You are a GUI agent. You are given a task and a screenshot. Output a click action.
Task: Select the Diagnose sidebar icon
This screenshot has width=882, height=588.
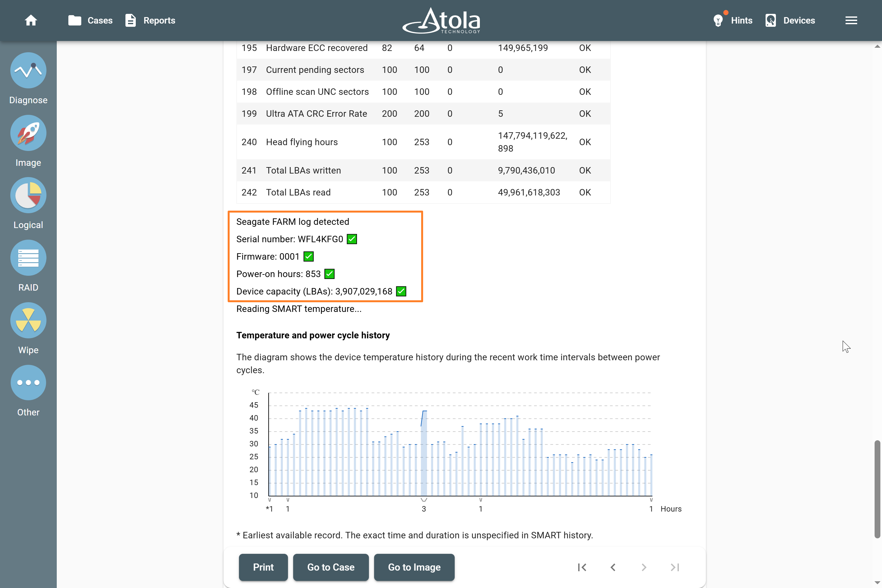(x=28, y=71)
